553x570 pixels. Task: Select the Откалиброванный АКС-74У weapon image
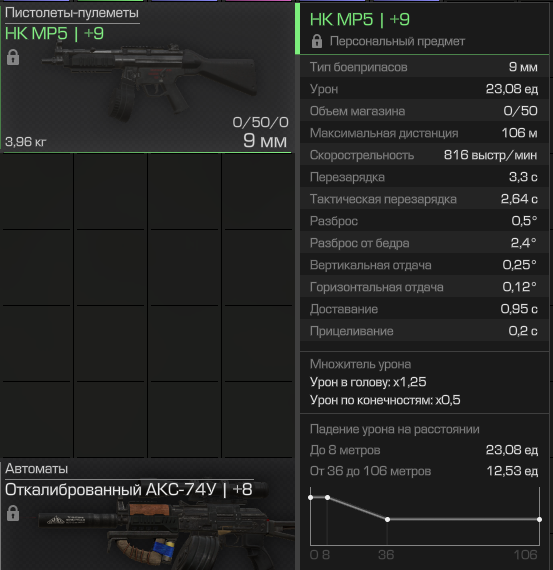[x=165, y=531]
